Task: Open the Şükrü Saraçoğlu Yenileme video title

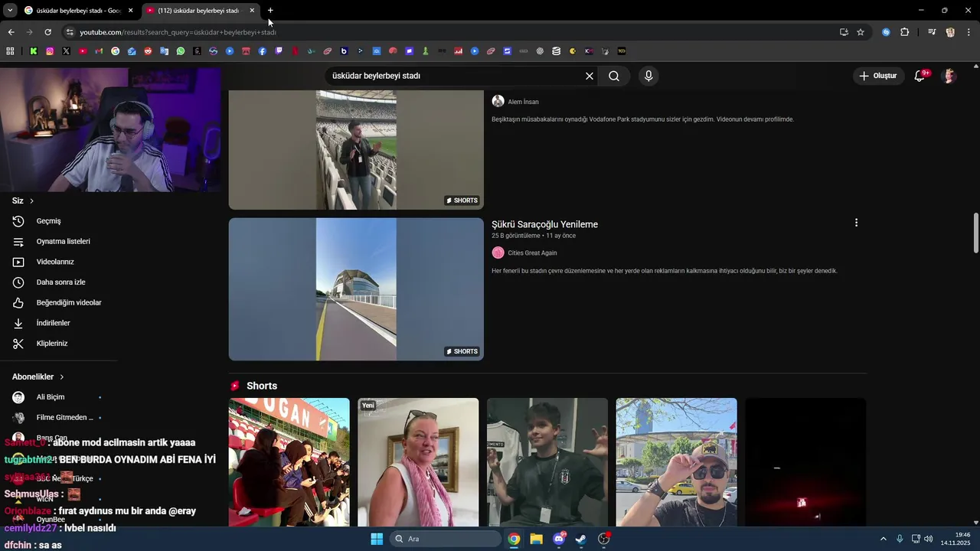Action: [544, 224]
